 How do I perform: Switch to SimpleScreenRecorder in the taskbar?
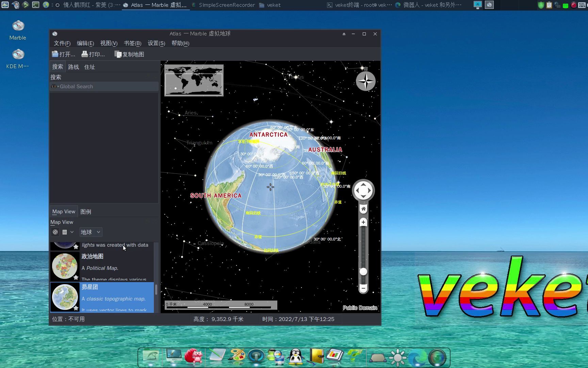click(x=223, y=5)
